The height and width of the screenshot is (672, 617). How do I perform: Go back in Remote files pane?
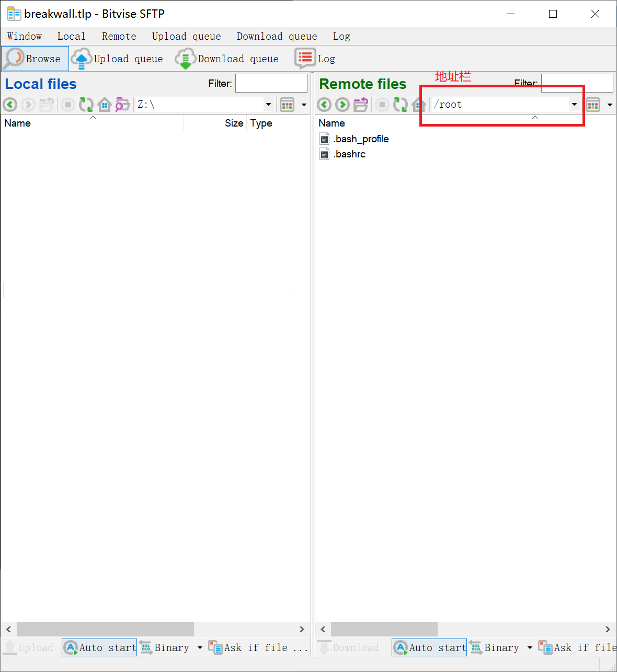pos(324,105)
